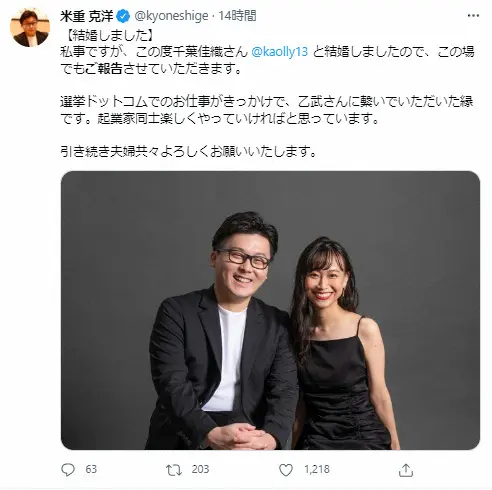Click the 1,218 likes count
The image size is (492, 490).
[x=317, y=469]
